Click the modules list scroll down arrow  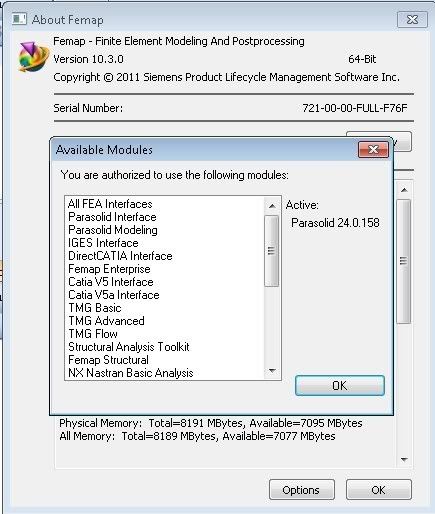tap(272, 370)
